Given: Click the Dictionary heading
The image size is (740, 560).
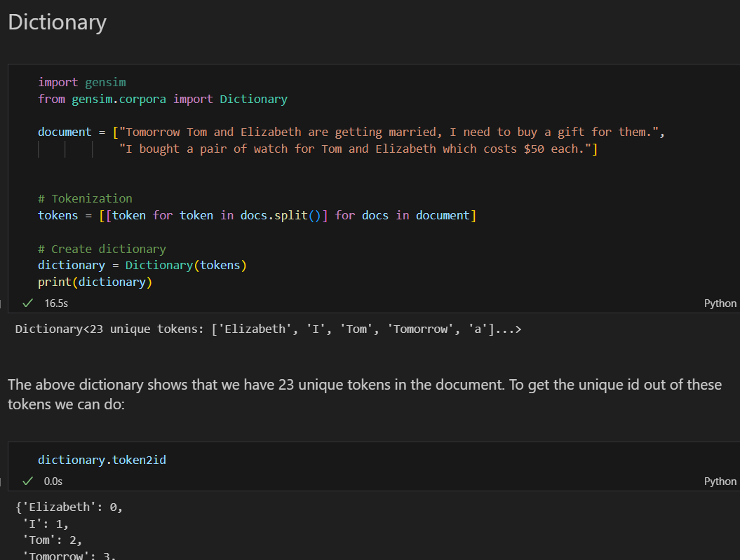Looking at the screenshot, I should tap(57, 22).
